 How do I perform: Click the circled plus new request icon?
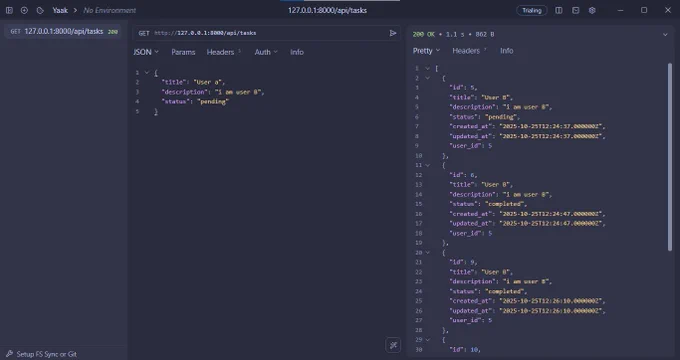pyautogui.click(x=24, y=10)
